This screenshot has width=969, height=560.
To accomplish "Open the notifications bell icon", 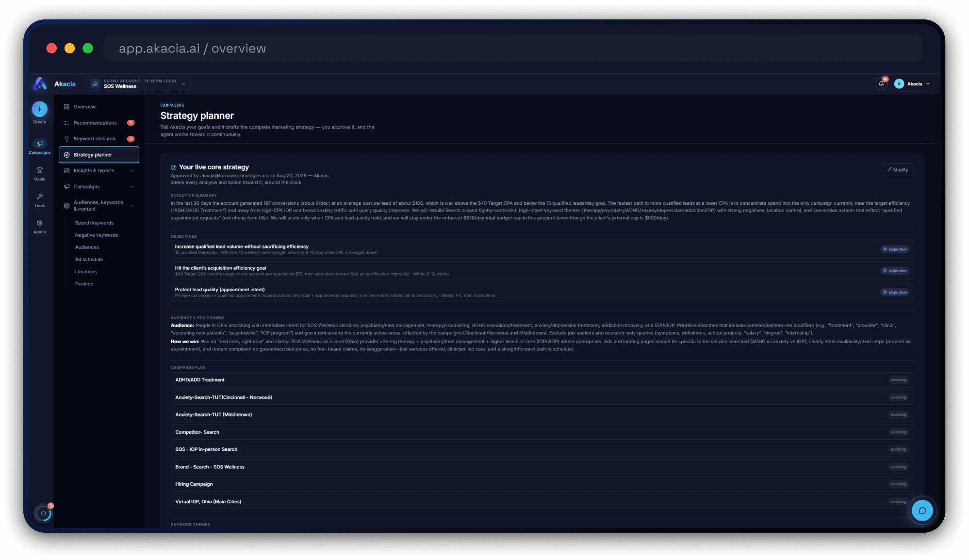I will pos(881,83).
